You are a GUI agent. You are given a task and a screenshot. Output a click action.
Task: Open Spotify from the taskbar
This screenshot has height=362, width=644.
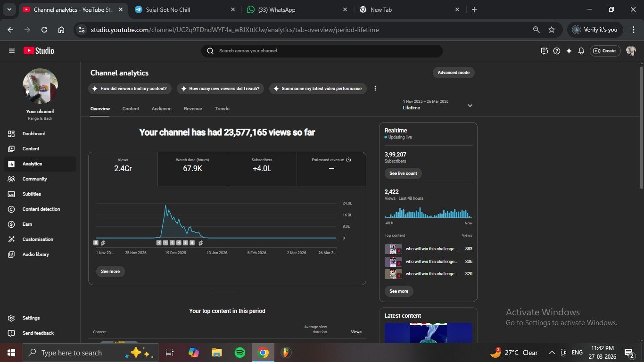click(x=239, y=353)
